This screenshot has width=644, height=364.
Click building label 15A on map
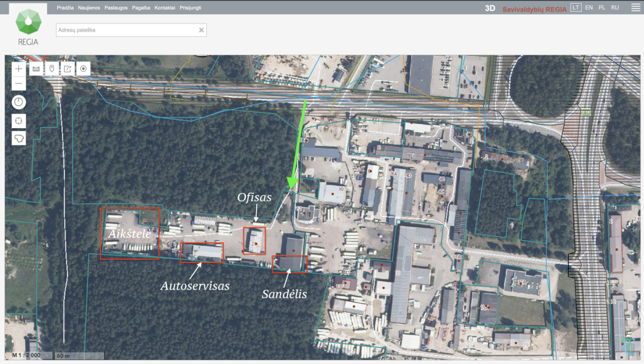click(484, 307)
